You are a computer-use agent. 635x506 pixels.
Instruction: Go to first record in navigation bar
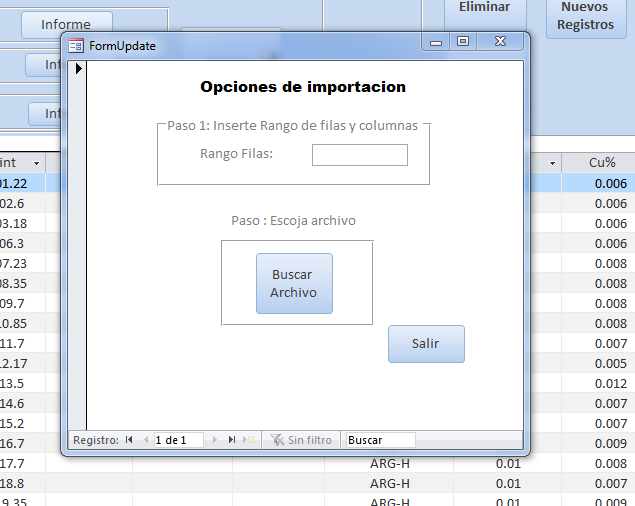pyautogui.click(x=129, y=440)
